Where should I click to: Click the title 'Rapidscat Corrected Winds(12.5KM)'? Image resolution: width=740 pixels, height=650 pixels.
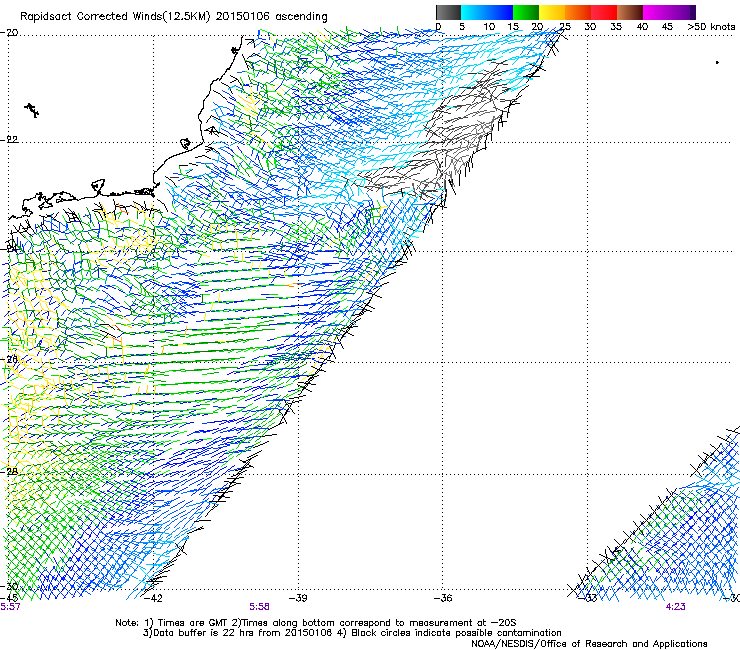(x=115, y=17)
